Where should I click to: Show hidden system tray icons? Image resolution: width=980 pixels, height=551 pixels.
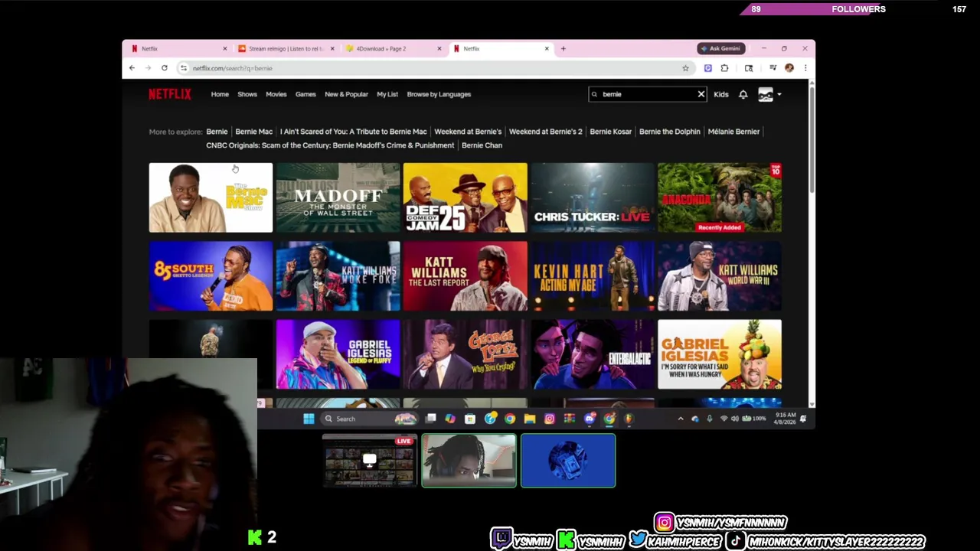coord(681,419)
